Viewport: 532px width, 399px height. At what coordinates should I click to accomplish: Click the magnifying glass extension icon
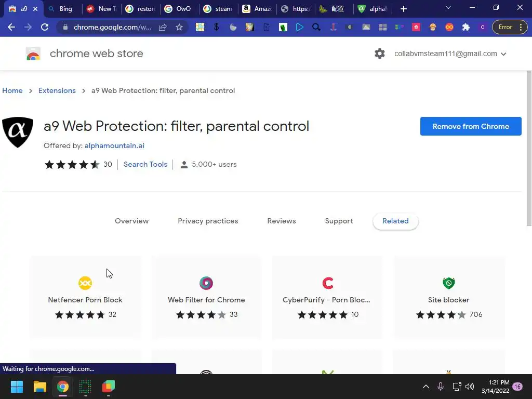(x=316, y=27)
